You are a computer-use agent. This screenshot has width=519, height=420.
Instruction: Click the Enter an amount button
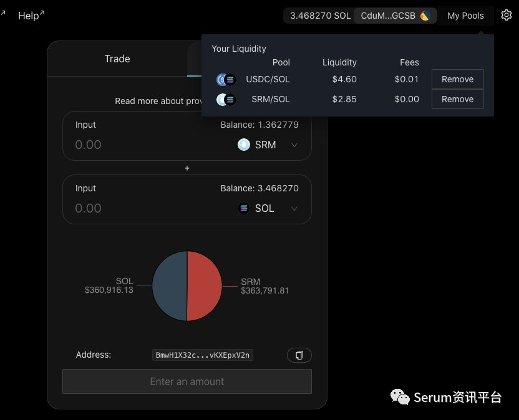[187, 381]
